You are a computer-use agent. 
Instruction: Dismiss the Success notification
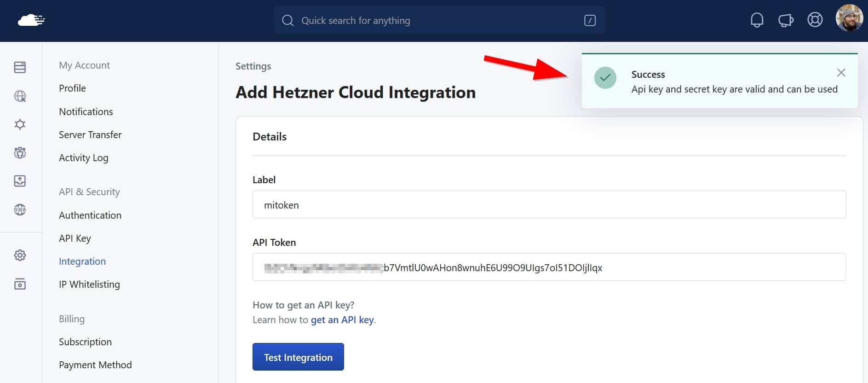tap(841, 73)
